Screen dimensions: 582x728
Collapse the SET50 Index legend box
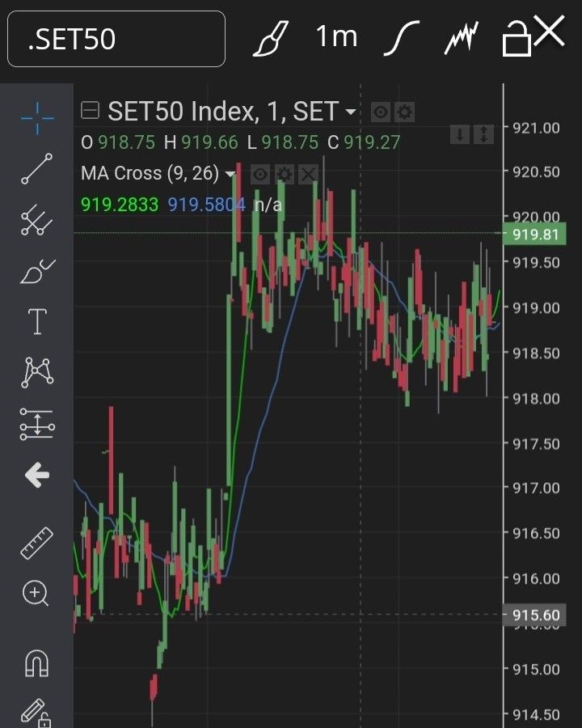tap(91, 111)
